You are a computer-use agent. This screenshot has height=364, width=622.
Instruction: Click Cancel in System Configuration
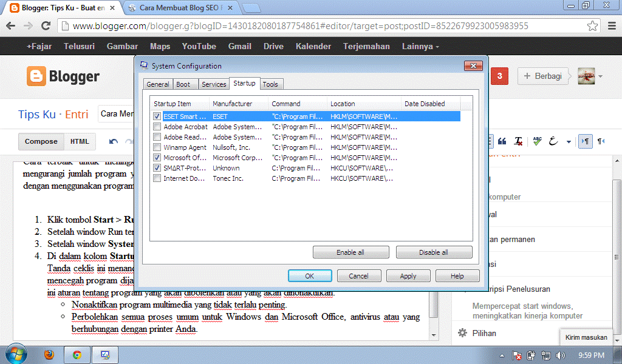click(358, 276)
